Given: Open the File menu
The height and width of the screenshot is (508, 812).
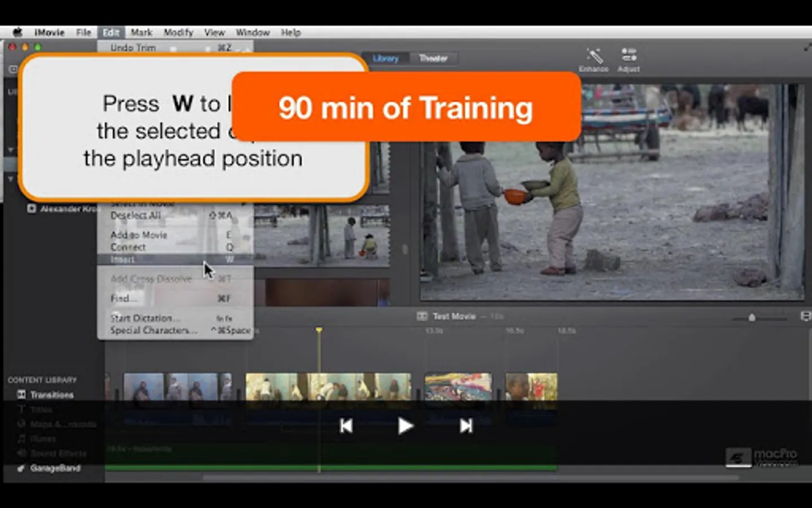Looking at the screenshot, I should [83, 32].
